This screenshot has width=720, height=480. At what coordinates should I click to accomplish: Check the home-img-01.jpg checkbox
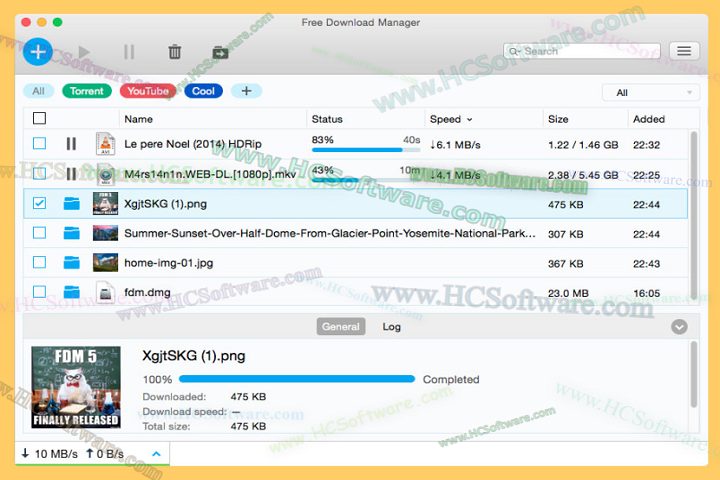click(39, 262)
